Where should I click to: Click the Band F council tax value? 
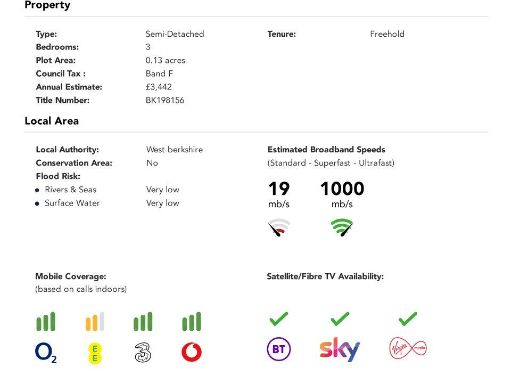tap(159, 74)
